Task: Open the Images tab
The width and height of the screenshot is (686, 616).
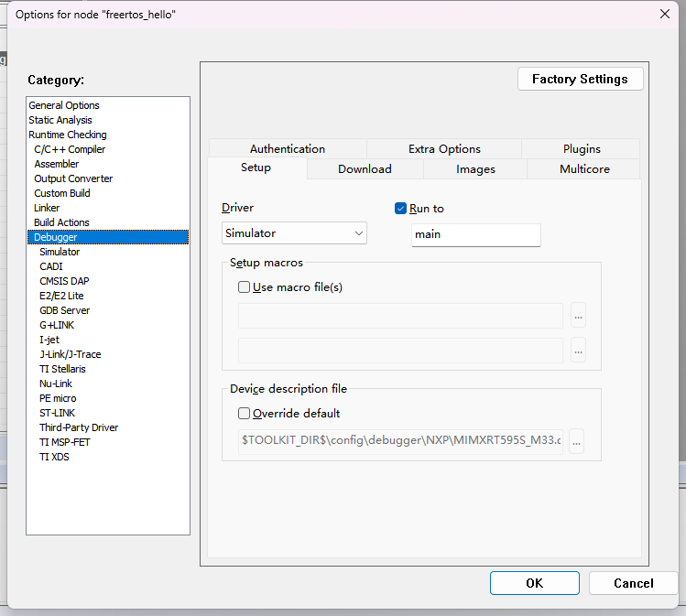Action: tap(475, 169)
